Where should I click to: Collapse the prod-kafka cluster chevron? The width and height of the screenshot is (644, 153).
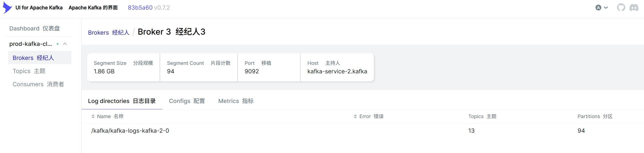pyautogui.click(x=65, y=44)
